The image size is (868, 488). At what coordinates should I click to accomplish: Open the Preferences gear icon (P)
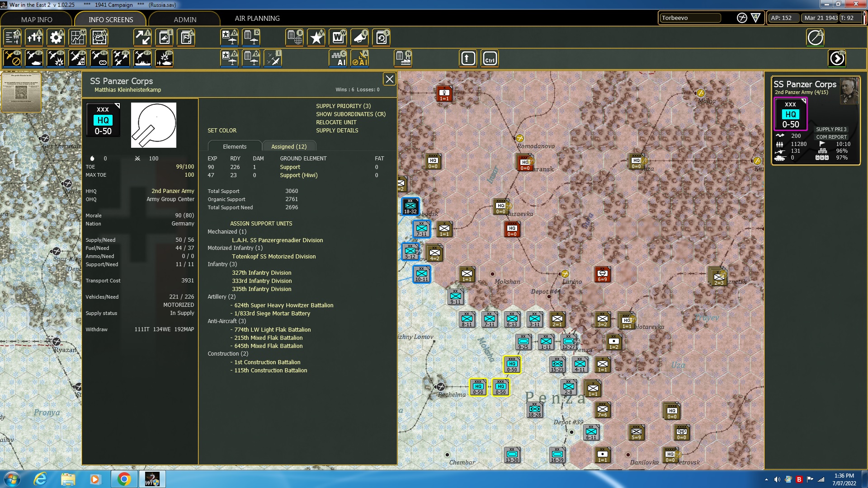pyautogui.click(x=56, y=38)
